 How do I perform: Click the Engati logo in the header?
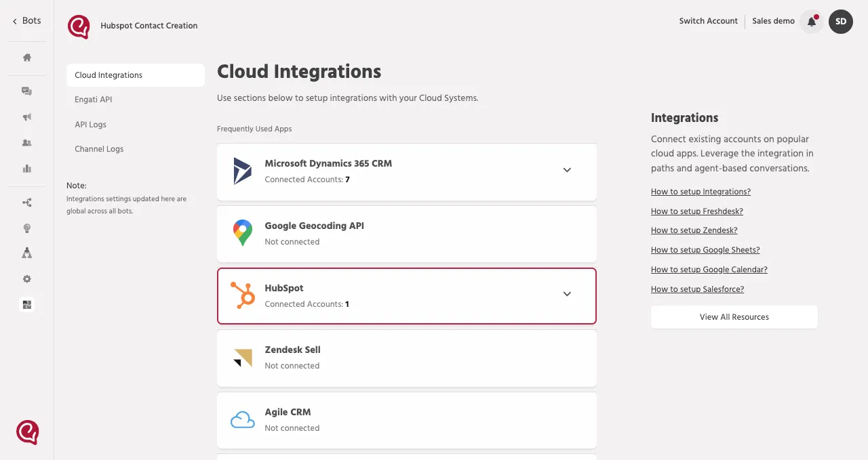pyautogui.click(x=79, y=26)
